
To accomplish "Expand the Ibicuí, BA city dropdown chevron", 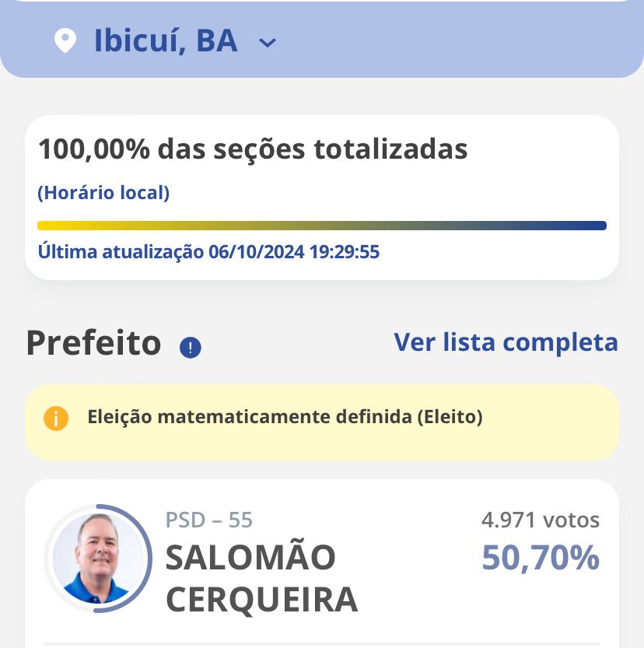I will tap(268, 43).
